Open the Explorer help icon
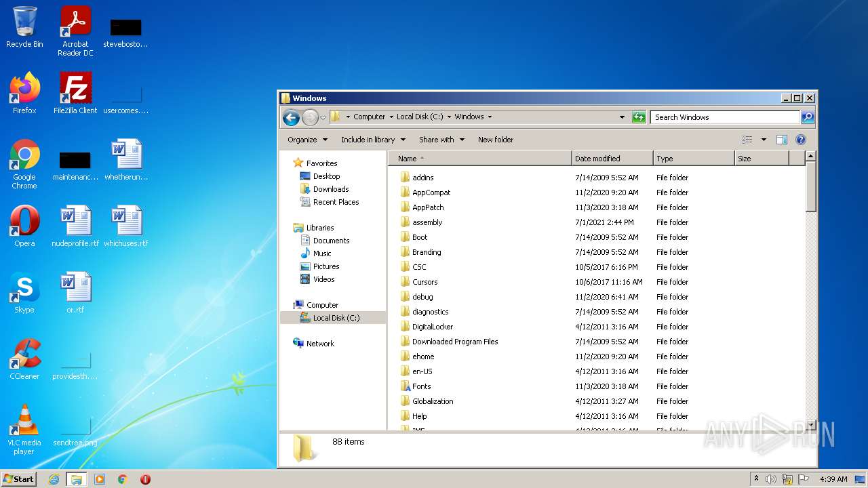 [800, 140]
